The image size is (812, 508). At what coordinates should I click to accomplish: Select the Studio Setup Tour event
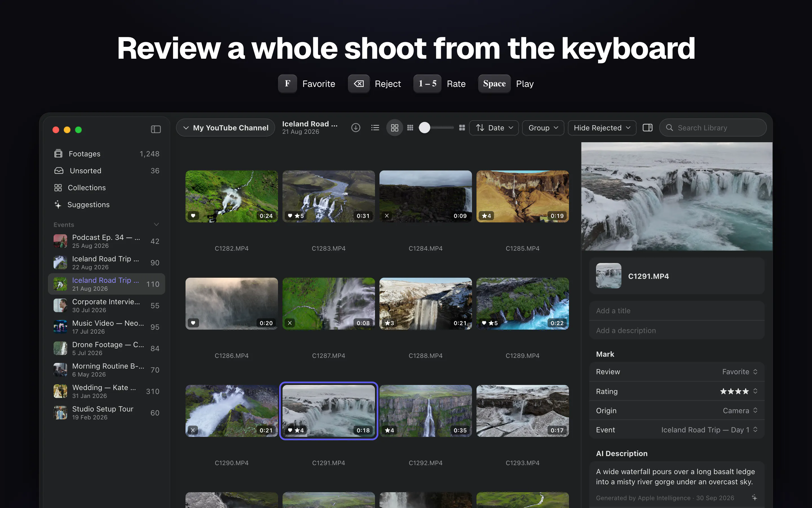point(107,413)
